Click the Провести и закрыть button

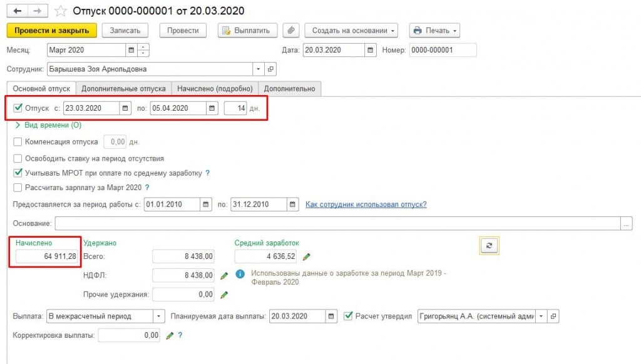coord(51,30)
